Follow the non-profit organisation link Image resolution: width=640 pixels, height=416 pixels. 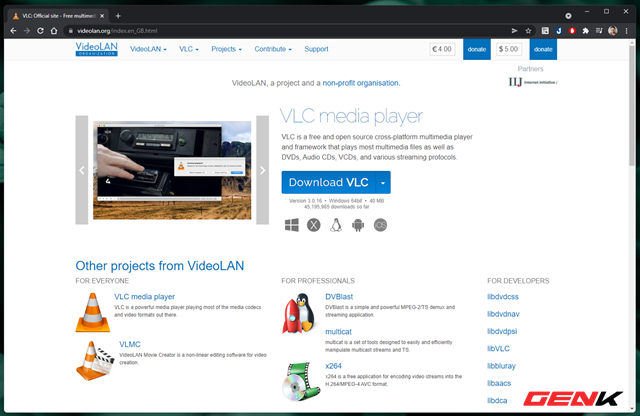[361, 83]
